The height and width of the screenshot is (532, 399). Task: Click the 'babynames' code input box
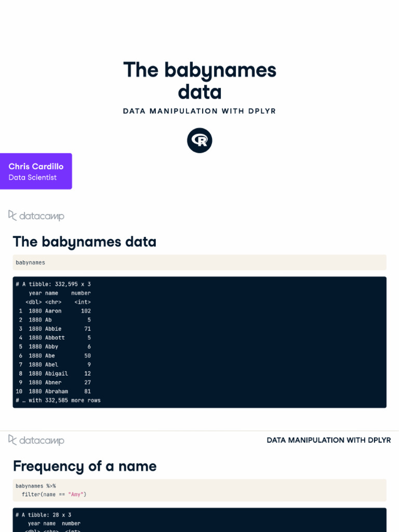tap(199, 262)
